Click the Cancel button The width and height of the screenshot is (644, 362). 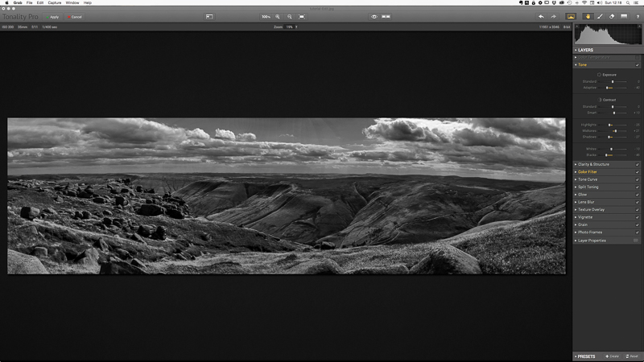tap(76, 16)
